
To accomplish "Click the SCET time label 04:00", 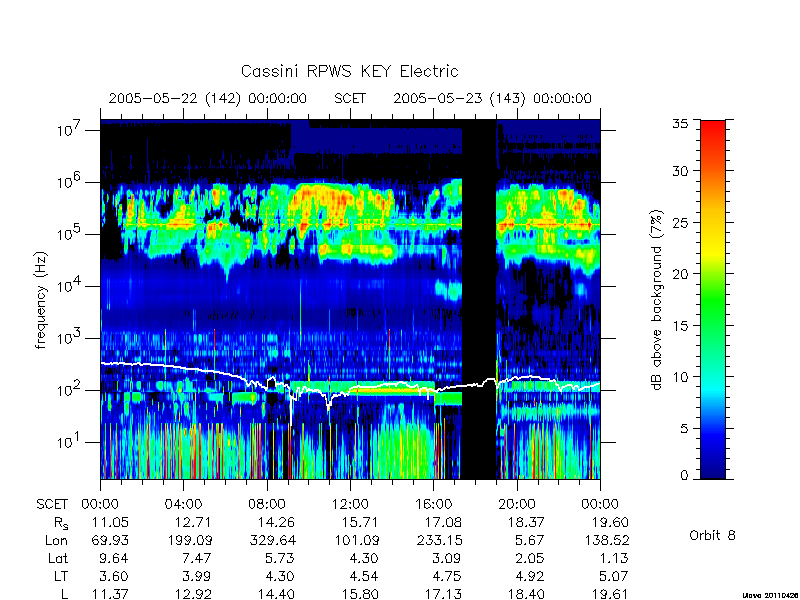I will [183, 504].
